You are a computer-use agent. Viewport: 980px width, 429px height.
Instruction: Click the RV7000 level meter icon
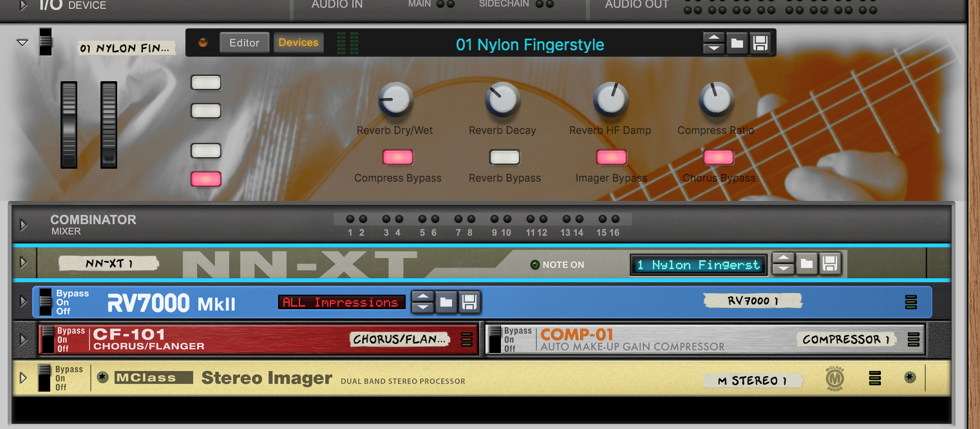tap(910, 301)
